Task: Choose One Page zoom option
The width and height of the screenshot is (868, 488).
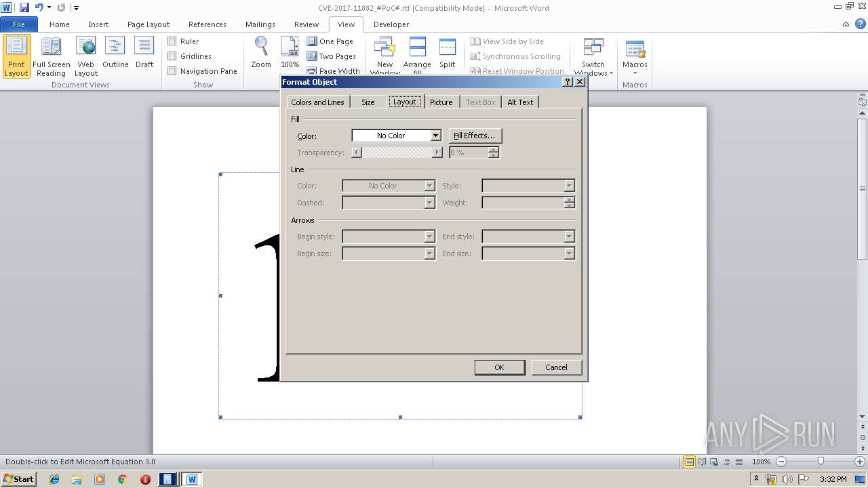Action: tap(330, 41)
